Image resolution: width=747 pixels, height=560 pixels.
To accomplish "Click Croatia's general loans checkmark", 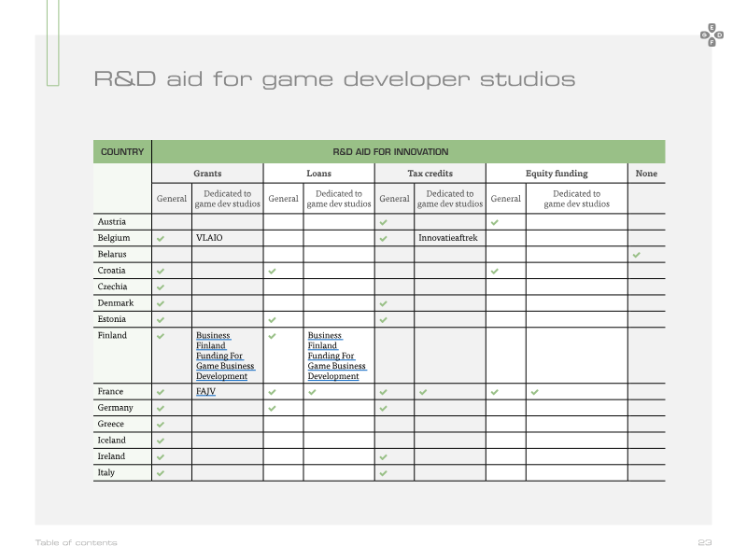I will 272,271.
